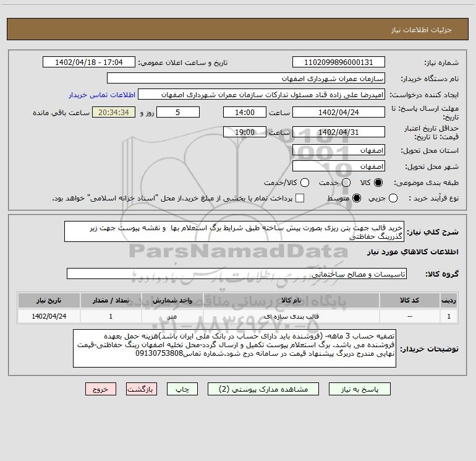
Task: Click the نام دستگاه خریدار: label
Action: [x=430, y=79]
